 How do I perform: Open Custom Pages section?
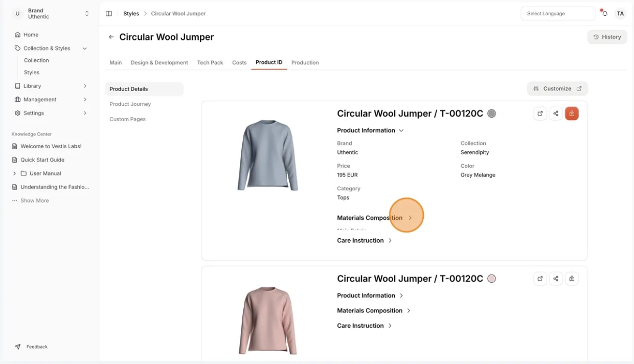(x=128, y=119)
